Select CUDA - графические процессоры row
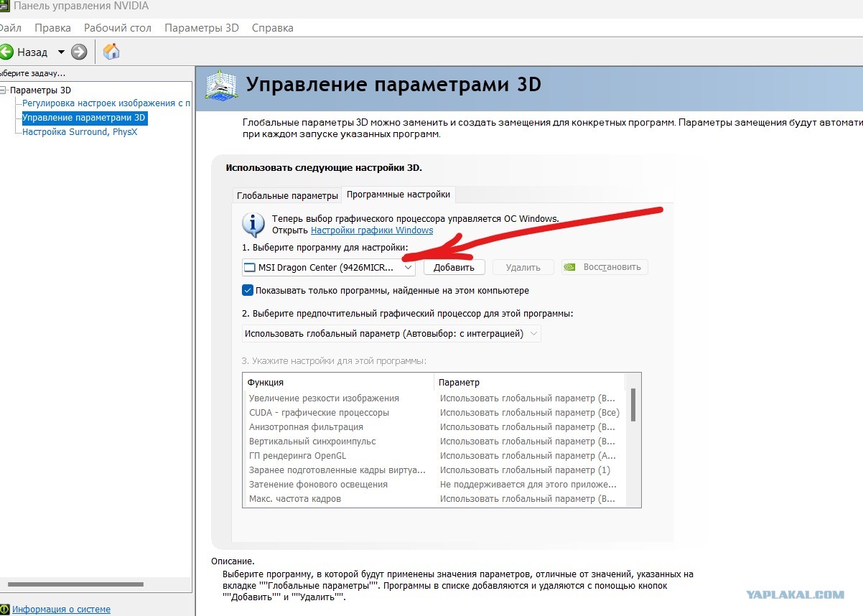The width and height of the screenshot is (863, 616). tap(434, 413)
